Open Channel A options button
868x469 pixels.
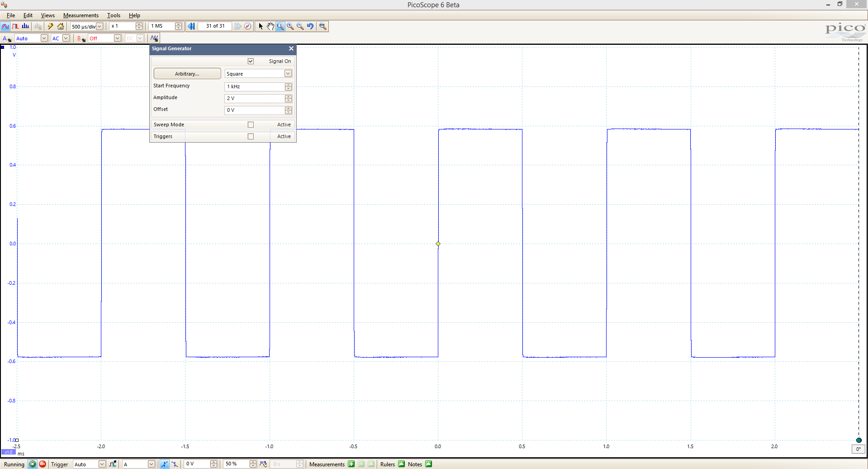[x=7, y=38]
